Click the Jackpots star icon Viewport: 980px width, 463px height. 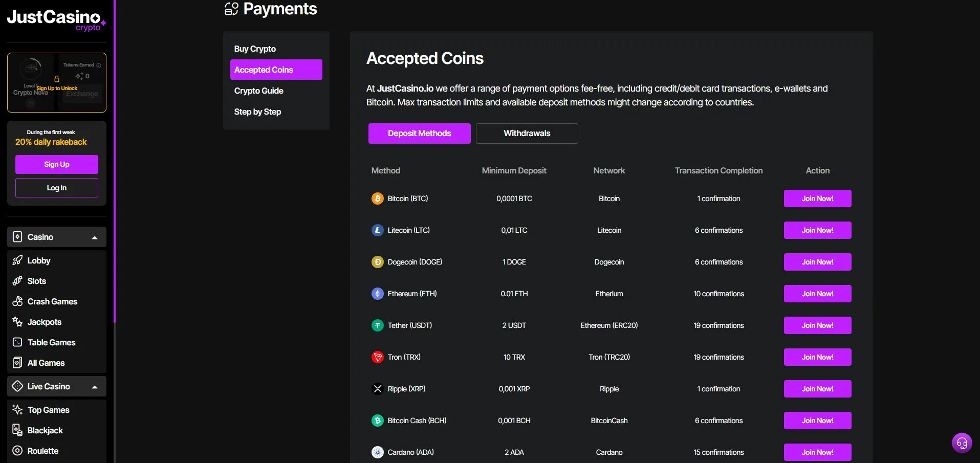17,322
